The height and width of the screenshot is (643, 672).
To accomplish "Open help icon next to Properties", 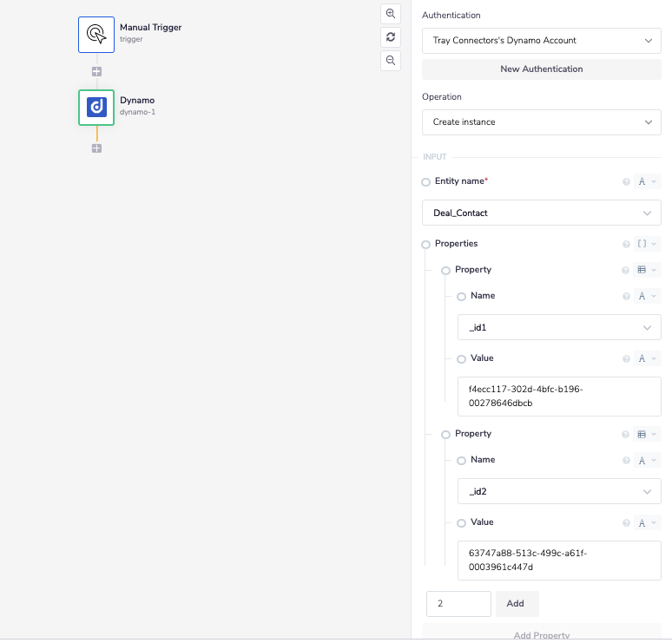I will 626,245.
